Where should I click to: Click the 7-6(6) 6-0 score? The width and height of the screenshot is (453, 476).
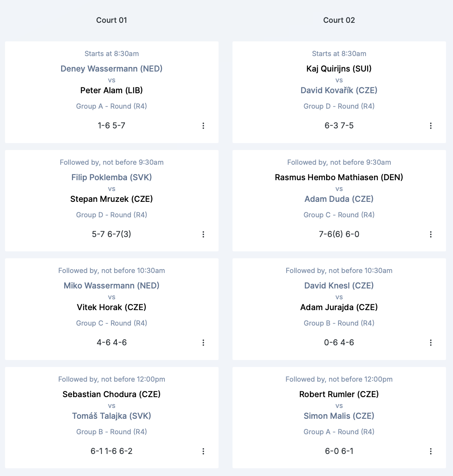[339, 234]
